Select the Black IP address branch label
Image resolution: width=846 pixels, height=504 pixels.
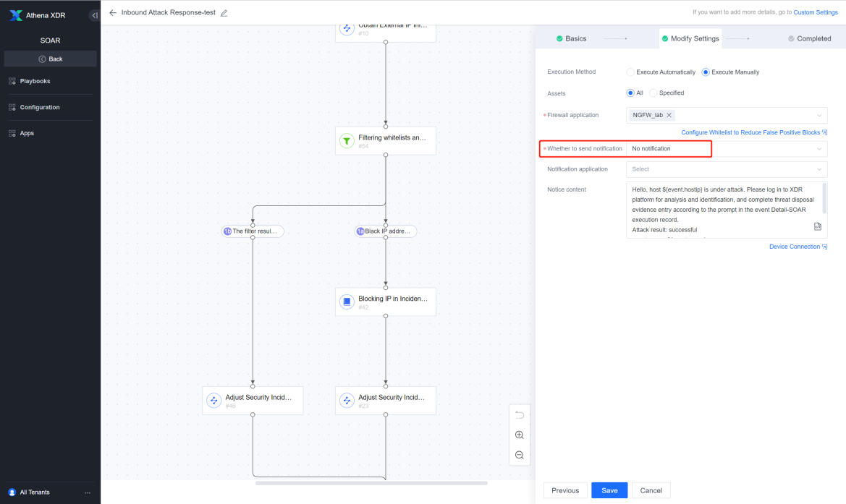387,231
